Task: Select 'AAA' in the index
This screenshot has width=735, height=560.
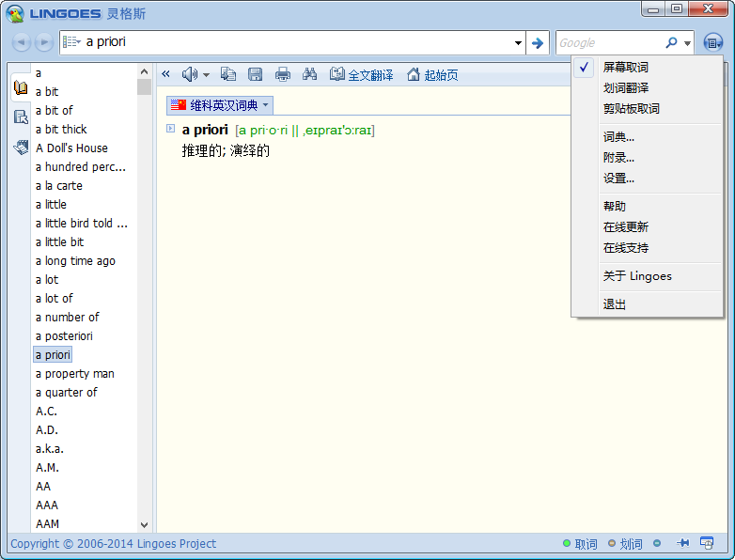Action: (x=47, y=506)
